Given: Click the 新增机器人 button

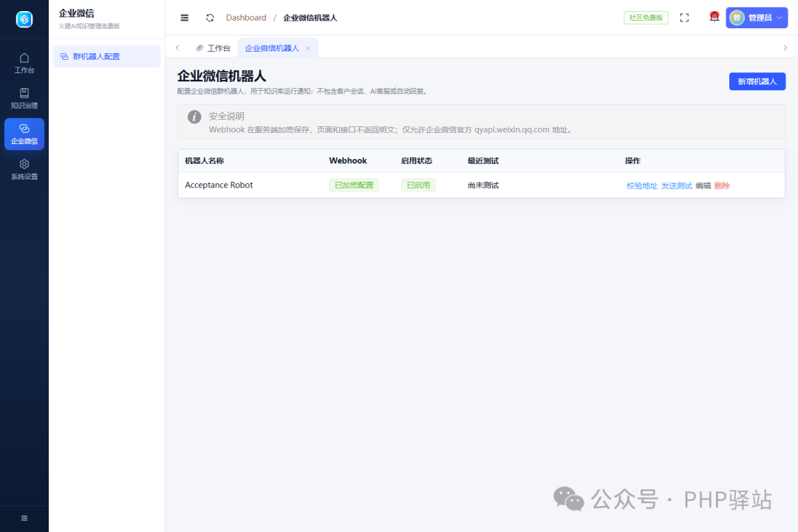Looking at the screenshot, I should 757,81.
